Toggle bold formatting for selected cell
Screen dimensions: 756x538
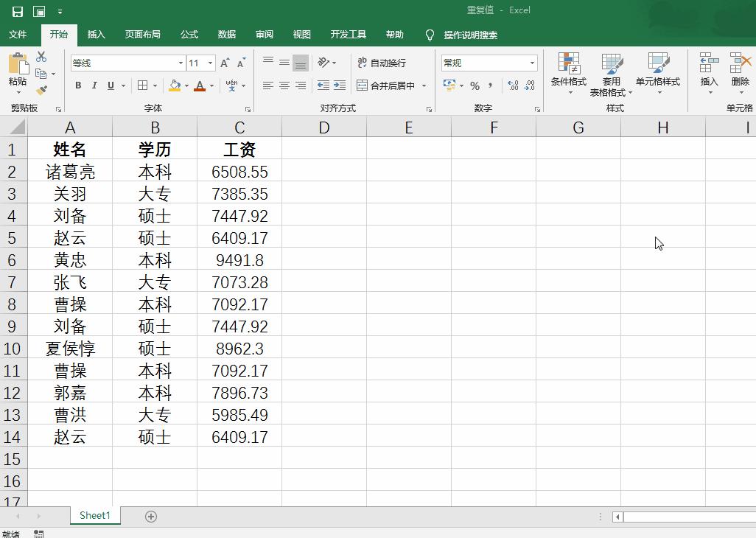[x=78, y=85]
